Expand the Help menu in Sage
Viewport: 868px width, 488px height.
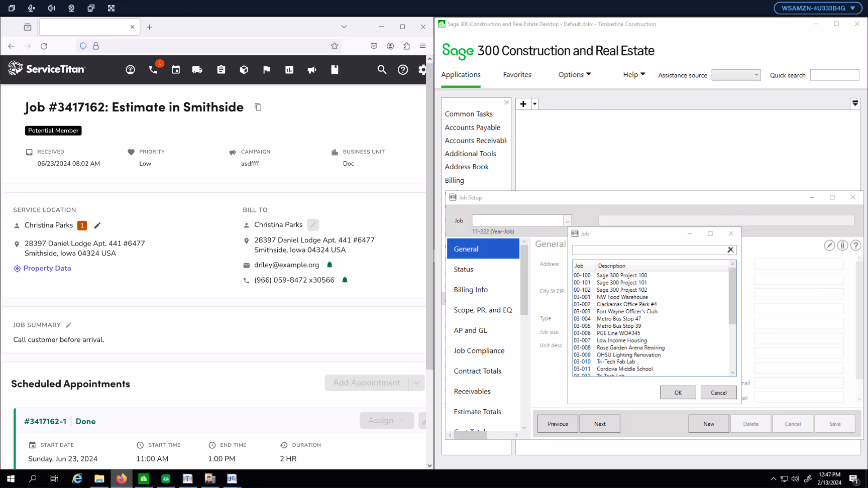pos(634,74)
